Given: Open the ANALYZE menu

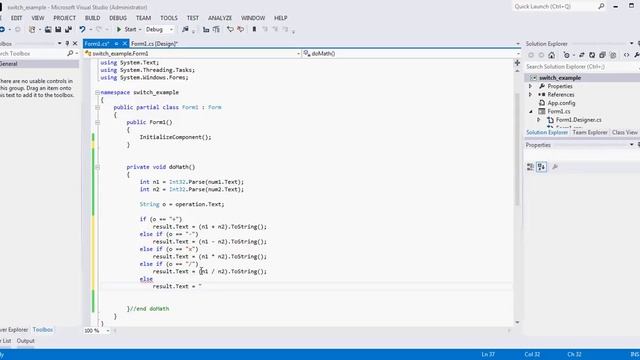Looking at the screenshot, I should 220,18.
